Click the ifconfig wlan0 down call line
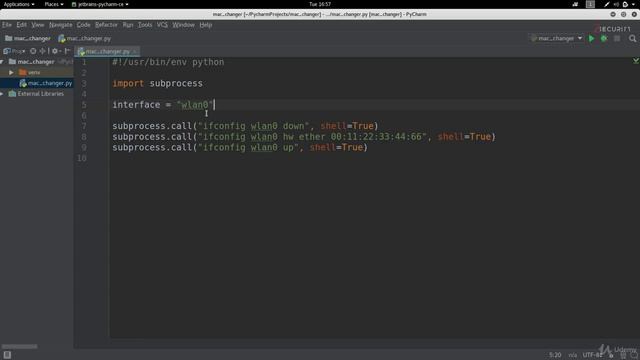Image resolution: width=640 pixels, height=360 pixels. click(x=245, y=126)
